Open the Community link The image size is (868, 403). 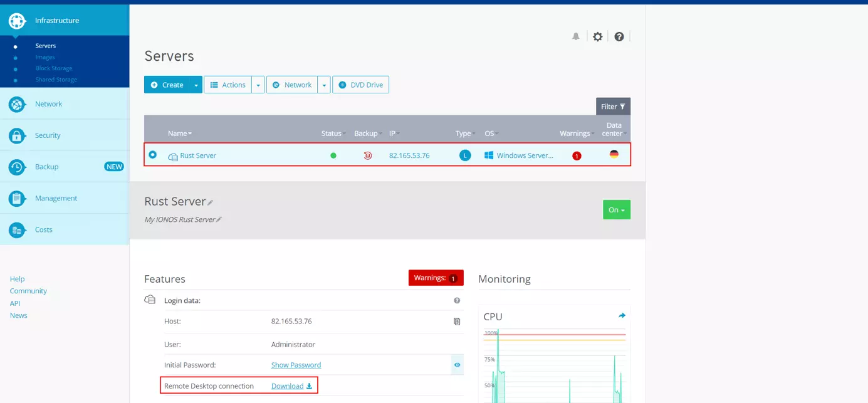click(28, 291)
